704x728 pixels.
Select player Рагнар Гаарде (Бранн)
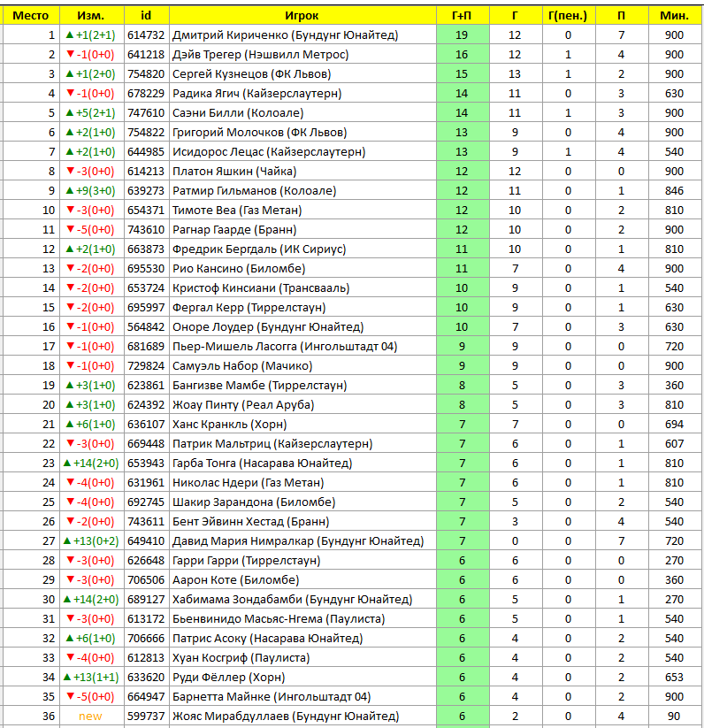(x=234, y=230)
